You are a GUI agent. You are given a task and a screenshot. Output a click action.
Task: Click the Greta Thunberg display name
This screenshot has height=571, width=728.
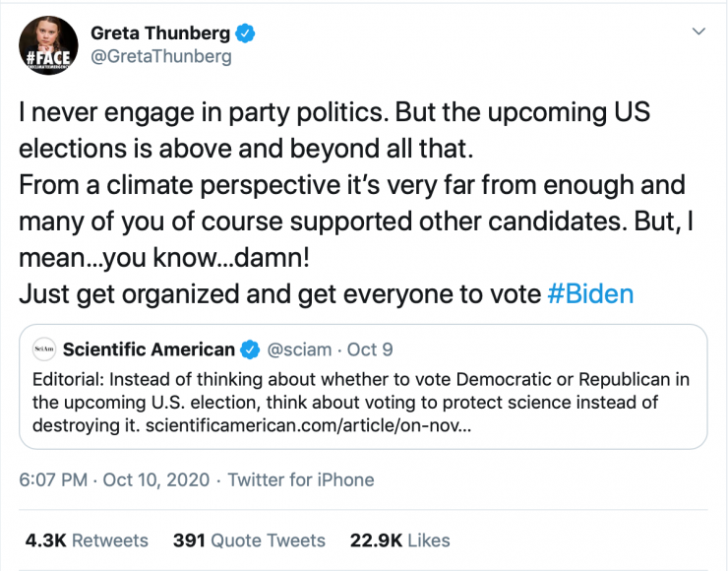pyautogui.click(x=161, y=33)
